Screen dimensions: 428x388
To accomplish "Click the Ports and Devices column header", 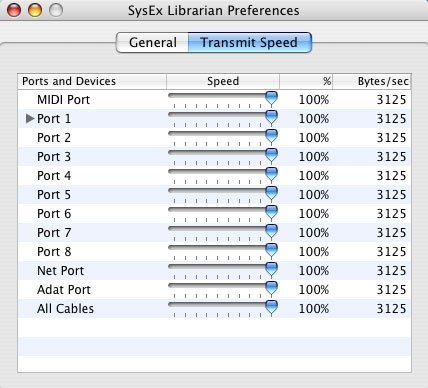I will [x=92, y=81].
